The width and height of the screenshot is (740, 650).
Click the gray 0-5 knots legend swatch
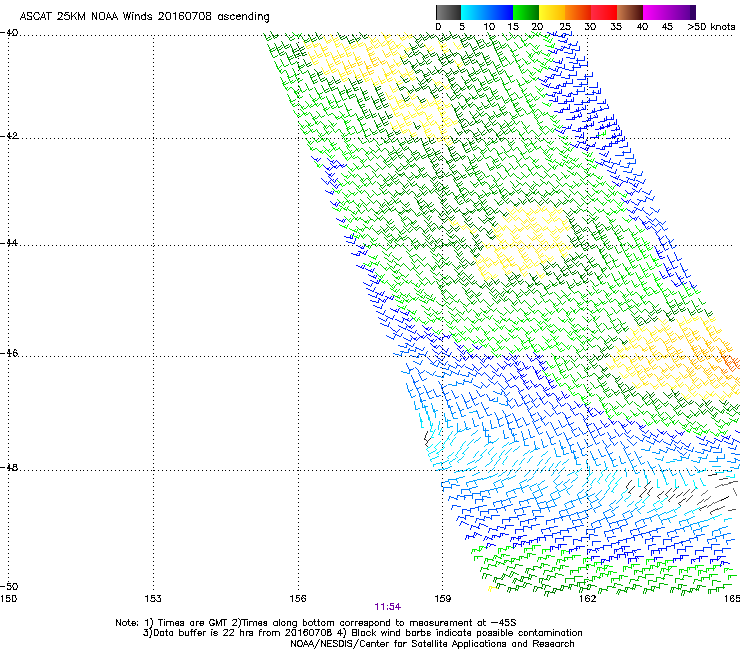[x=448, y=12]
